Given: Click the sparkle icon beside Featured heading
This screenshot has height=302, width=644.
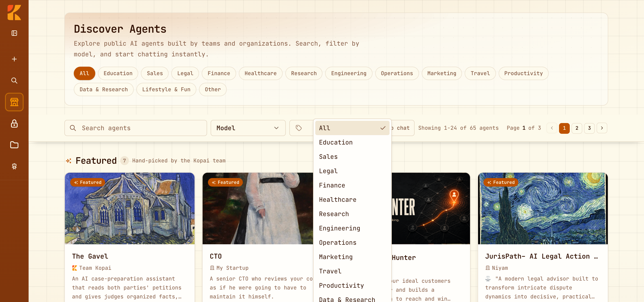Looking at the screenshot, I should tap(69, 161).
